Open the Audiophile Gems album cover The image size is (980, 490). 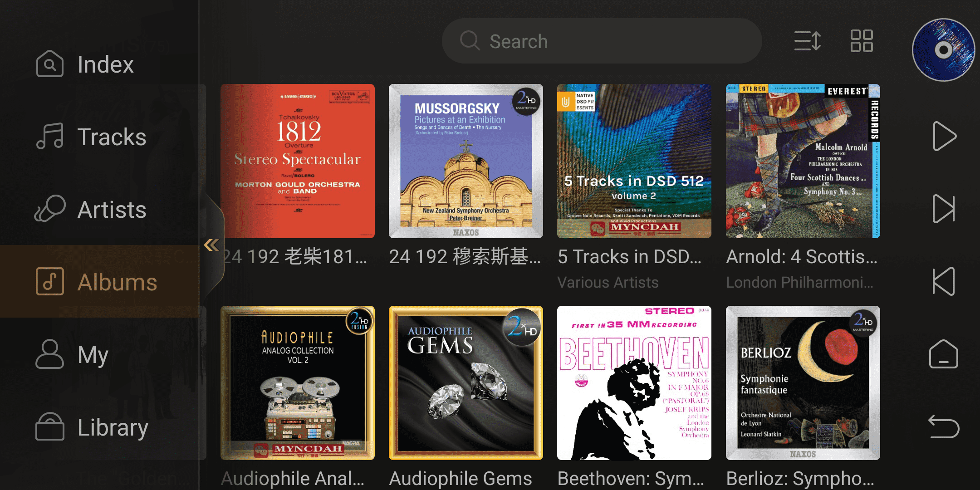coord(466,383)
